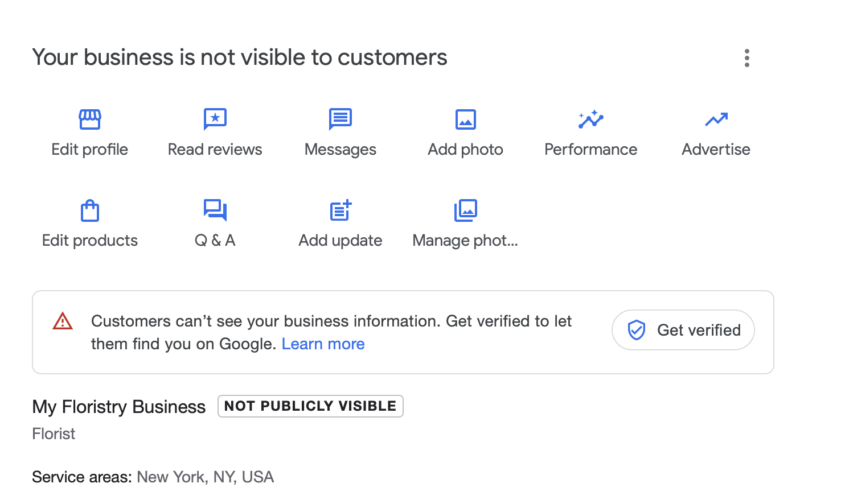Click the NOT PUBLICLY VISIBLE badge
Screen dimensions: 845x504
pos(310,406)
